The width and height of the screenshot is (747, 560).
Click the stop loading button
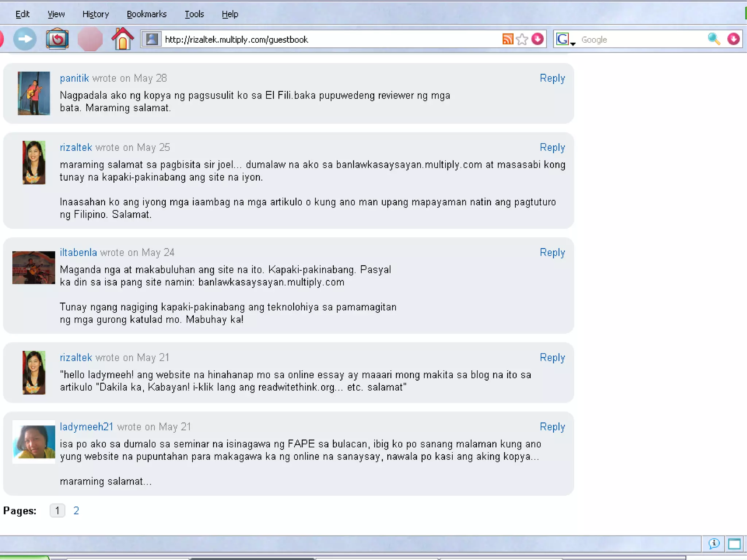[90, 39]
